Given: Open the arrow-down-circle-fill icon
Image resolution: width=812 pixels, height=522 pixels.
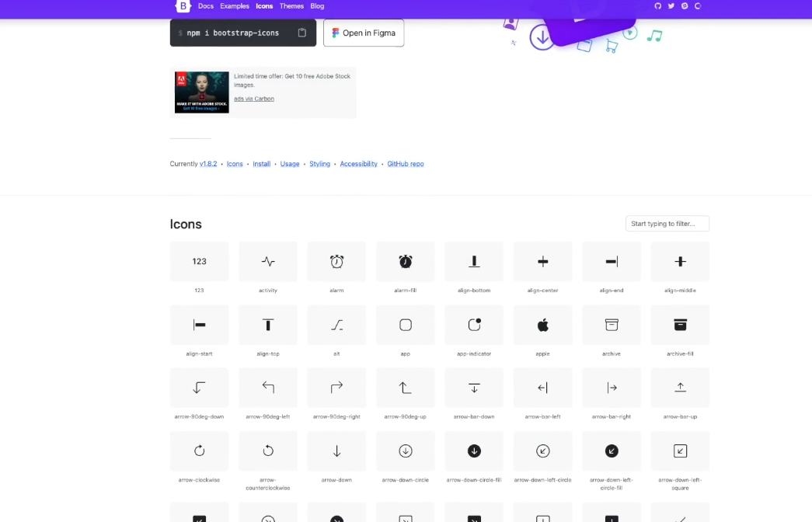Looking at the screenshot, I should (474, 451).
